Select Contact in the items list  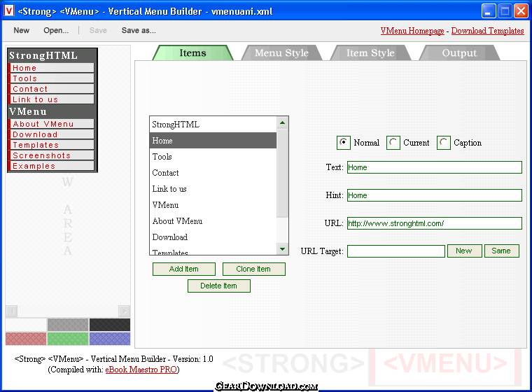pyautogui.click(x=213, y=173)
